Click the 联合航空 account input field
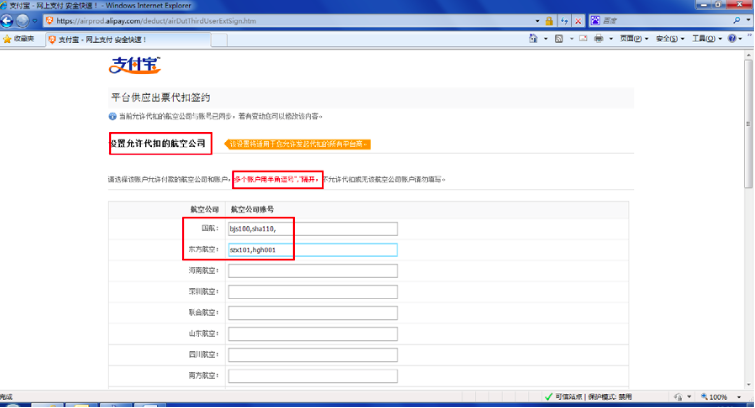Viewport: 755px width, 408px height. point(312,313)
